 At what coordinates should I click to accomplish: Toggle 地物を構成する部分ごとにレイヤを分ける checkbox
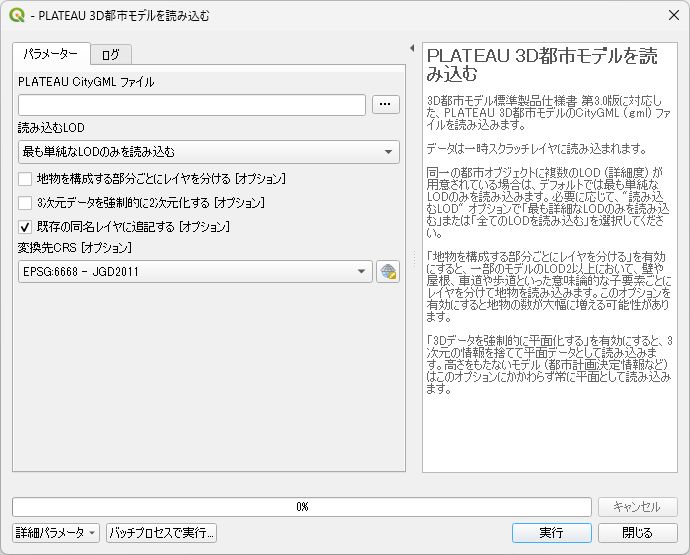25,179
